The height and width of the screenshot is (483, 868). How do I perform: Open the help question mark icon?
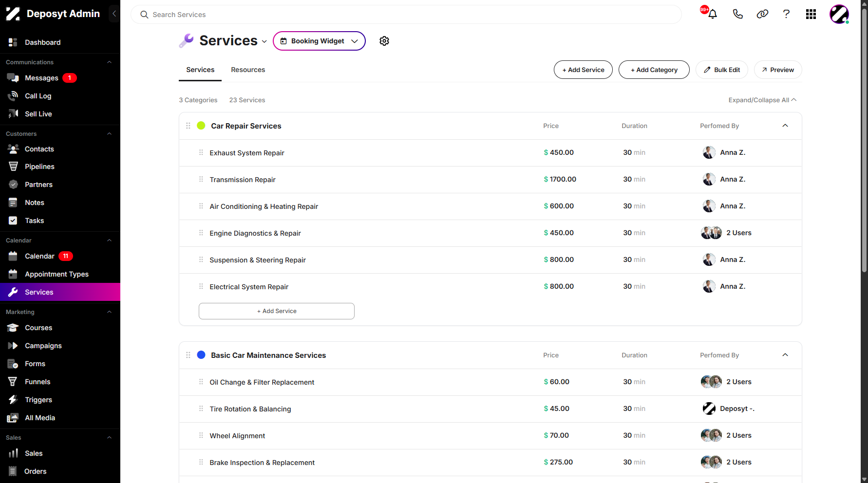[786, 14]
